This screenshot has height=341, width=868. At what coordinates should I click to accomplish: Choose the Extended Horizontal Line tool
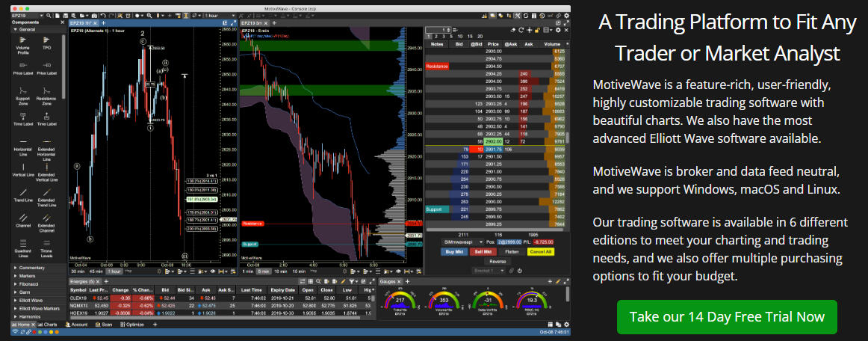(46, 151)
